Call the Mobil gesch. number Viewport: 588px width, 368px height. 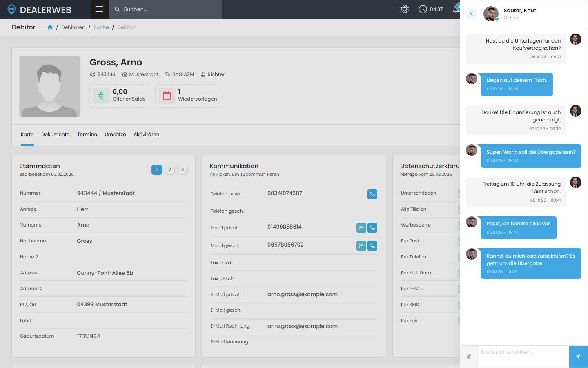click(372, 246)
